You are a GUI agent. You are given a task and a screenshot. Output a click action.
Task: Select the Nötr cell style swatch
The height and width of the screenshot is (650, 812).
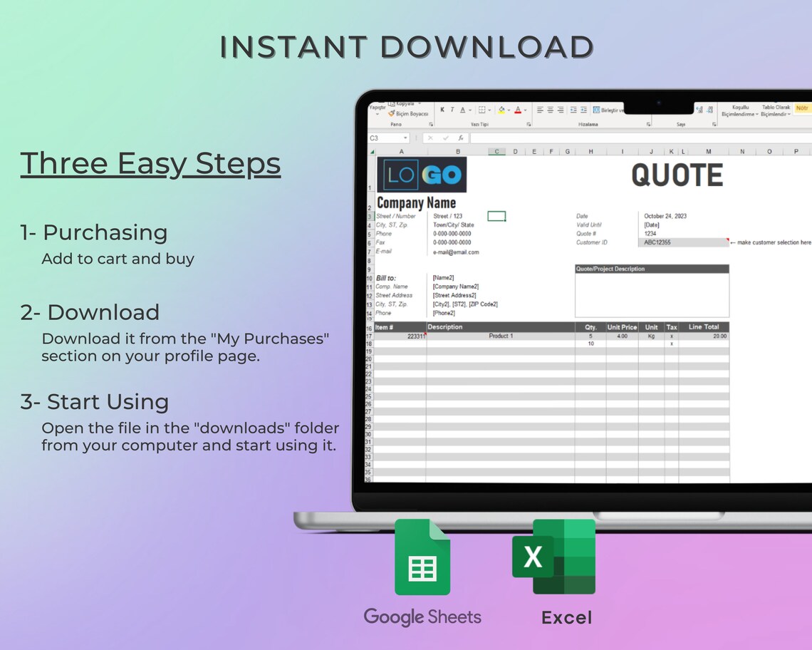tap(802, 108)
